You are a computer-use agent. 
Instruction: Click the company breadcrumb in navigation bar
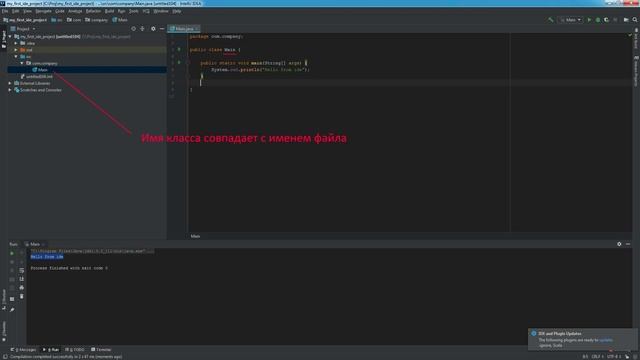[96, 20]
